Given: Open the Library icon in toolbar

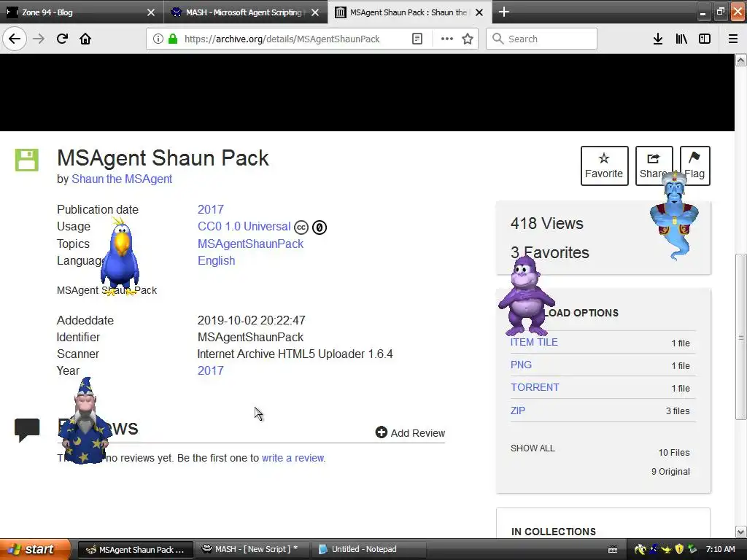Looking at the screenshot, I should 681,39.
